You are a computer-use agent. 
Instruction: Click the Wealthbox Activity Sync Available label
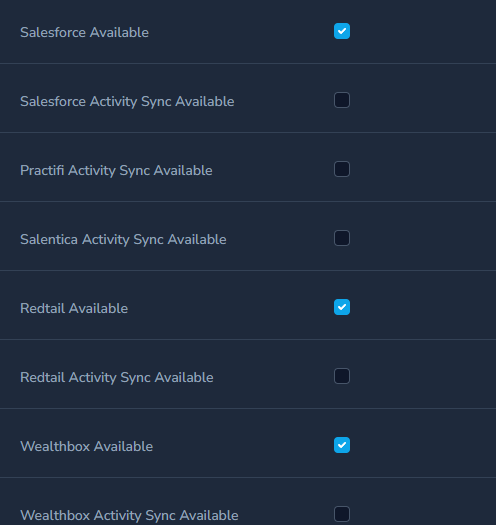coord(129,516)
